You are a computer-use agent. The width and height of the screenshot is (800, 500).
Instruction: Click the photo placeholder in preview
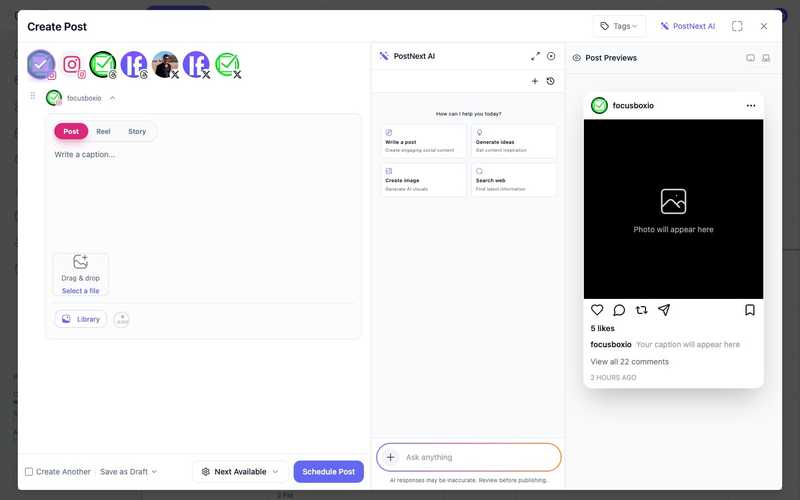(x=673, y=209)
